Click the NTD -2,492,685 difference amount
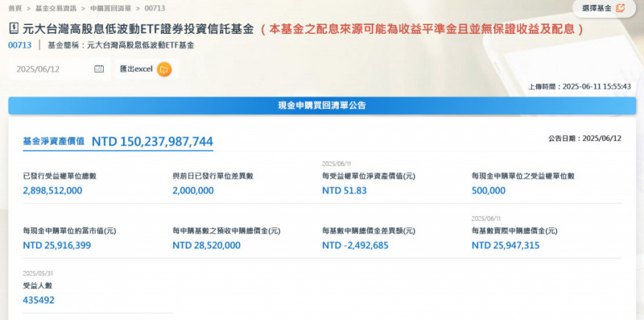Image resolution: width=644 pixels, height=320 pixels. (355, 246)
